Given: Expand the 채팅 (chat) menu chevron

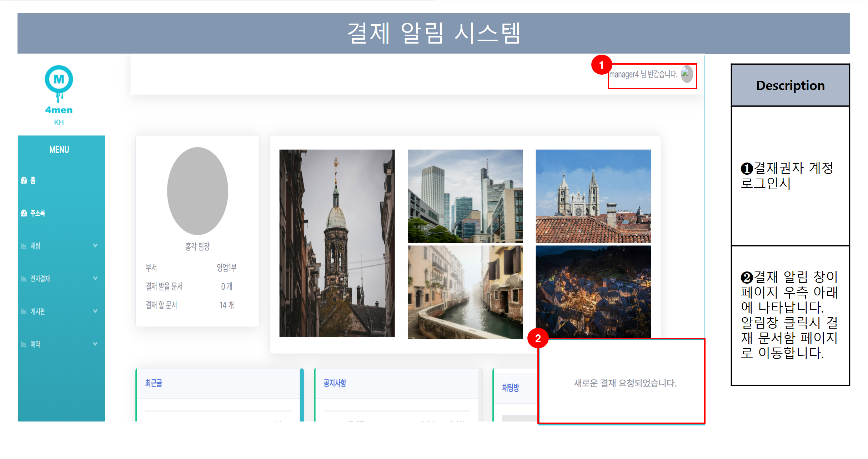Looking at the screenshot, I should click(95, 245).
